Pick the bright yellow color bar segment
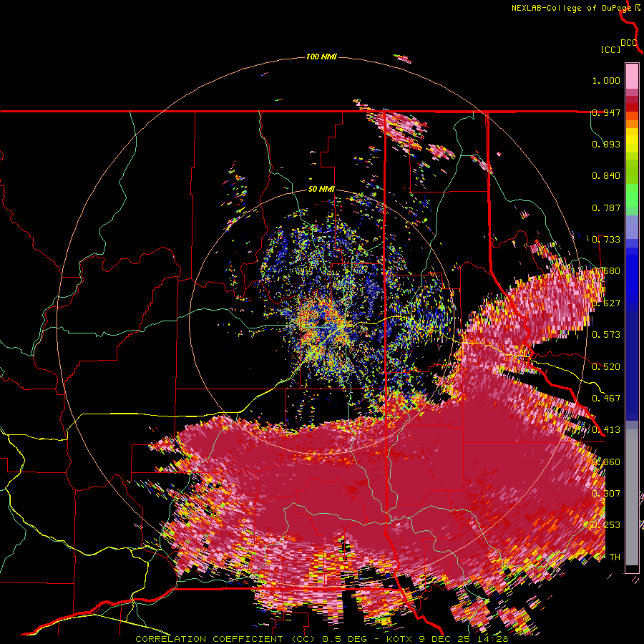Image resolution: width=644 pixels, height=644 pixels. coord(632,141)
